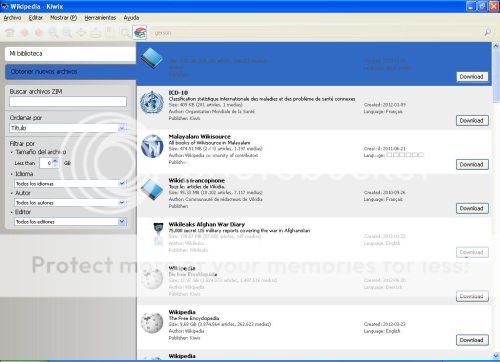Click the file size GB spinner arrows
500x362 pixels.
pos(55,163)
